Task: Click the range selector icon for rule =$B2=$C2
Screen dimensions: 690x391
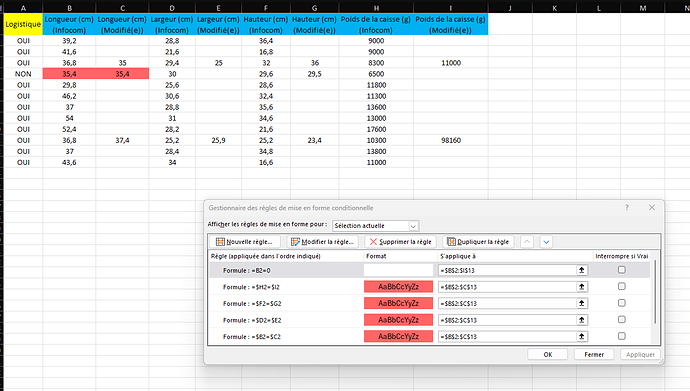Action: pos(581,336)
